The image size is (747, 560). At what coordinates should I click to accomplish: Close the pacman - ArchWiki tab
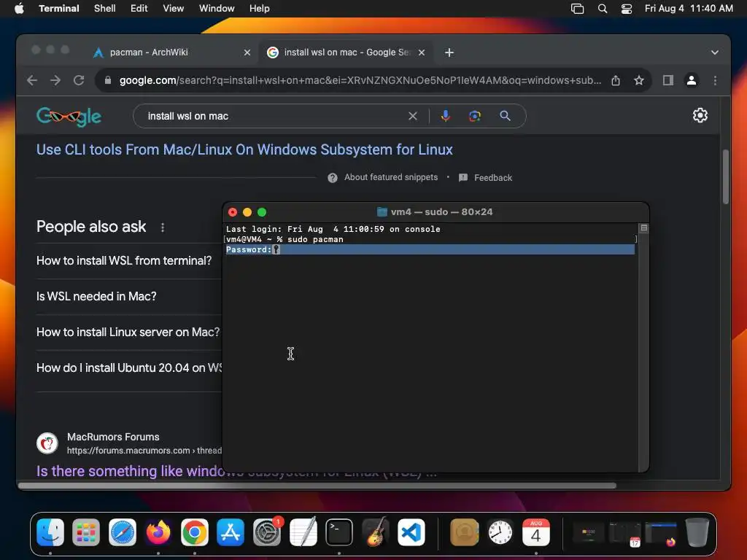pyautogui.click(x=247, y=52)
